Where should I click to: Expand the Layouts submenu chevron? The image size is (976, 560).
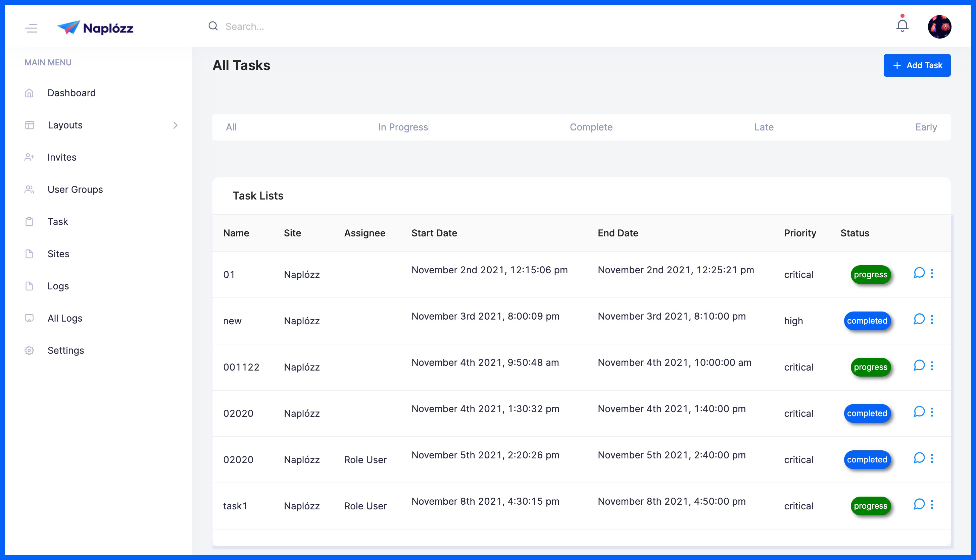point(175,125)
